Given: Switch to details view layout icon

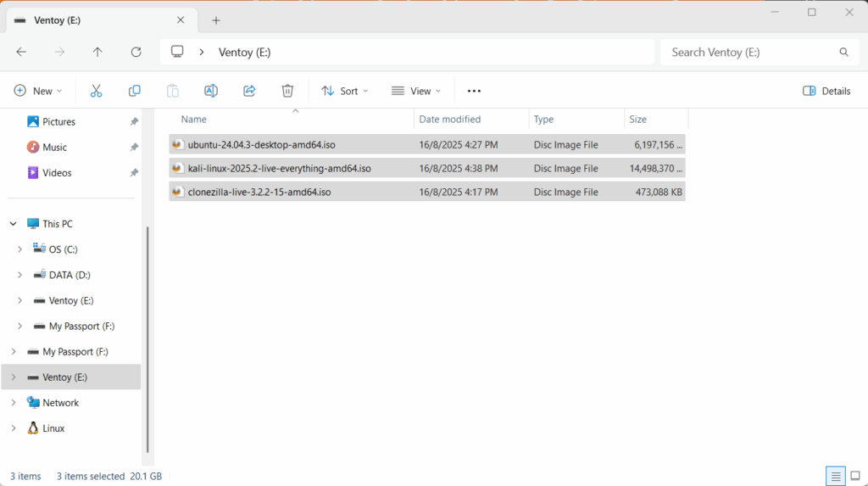Looking at the screenshot, I should (836, 476).
